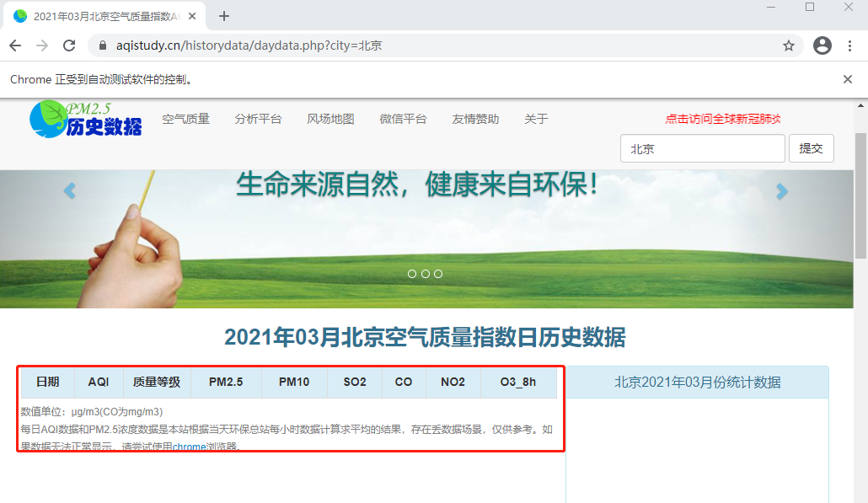
Task: Open the 微信平台 menu item
Action: coord(403,119)
